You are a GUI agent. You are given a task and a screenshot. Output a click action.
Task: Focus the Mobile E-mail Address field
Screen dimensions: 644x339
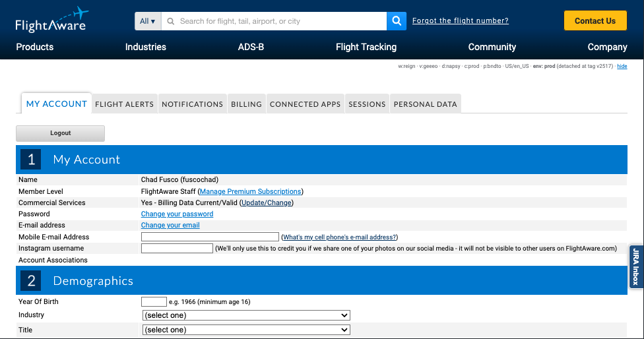click(x=210, y=237)
